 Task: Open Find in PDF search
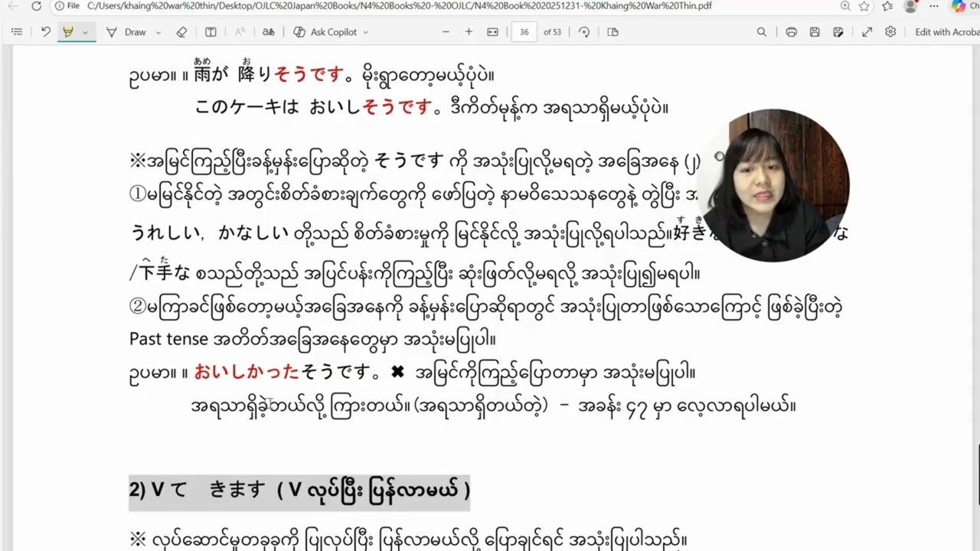762,32
